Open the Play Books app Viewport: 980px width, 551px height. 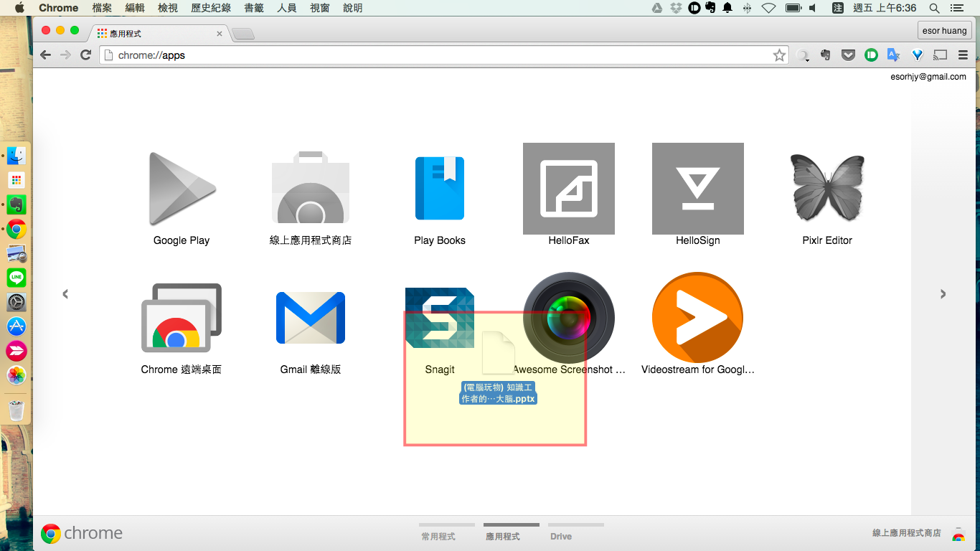(x=440, y=189)
